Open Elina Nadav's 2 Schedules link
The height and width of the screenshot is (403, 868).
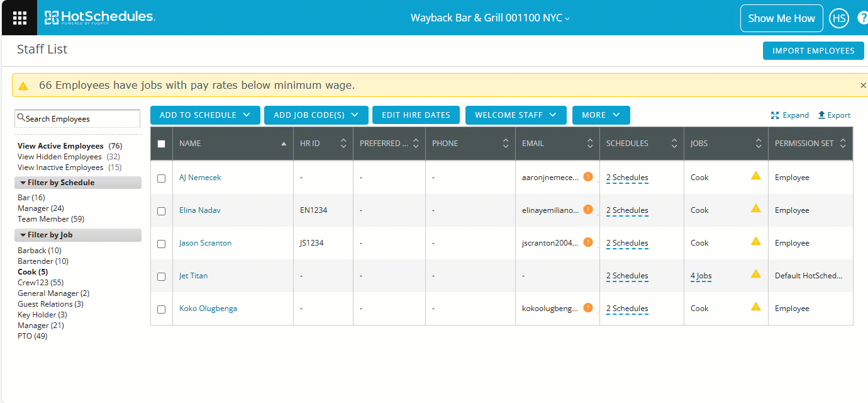[x=627, y=210]
